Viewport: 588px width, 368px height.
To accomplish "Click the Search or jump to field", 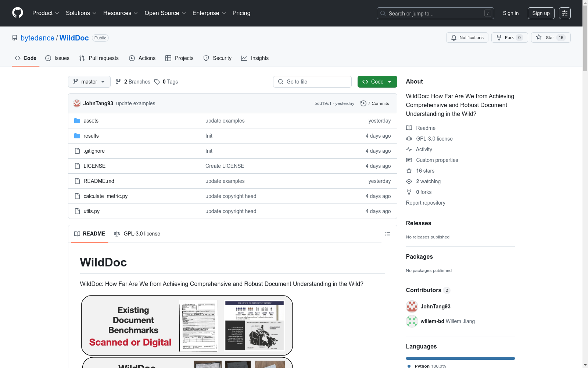I will click(435, 13).
